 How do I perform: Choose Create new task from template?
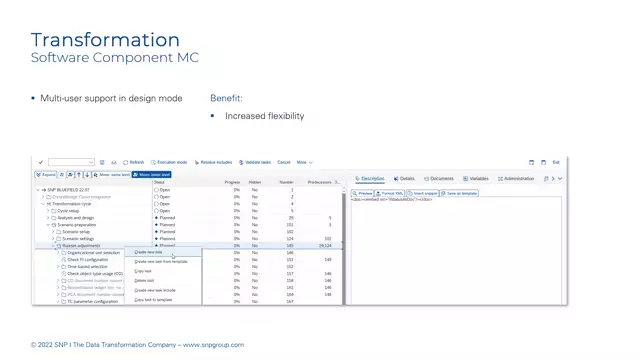click(x=161, y=262)
